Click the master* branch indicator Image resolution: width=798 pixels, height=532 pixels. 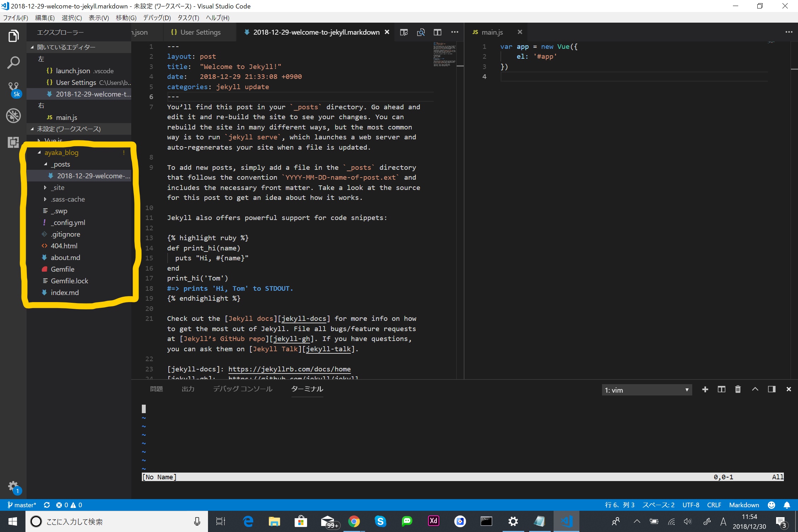coord(22,505)
